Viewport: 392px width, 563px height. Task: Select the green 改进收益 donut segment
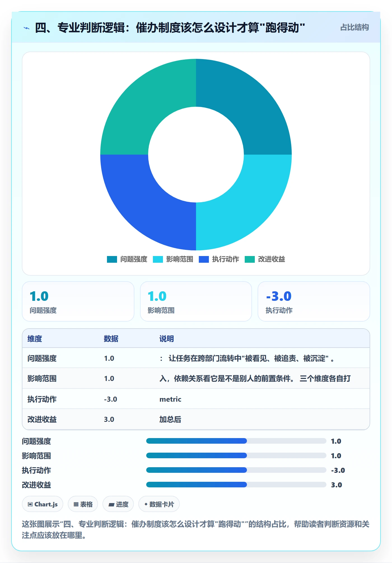click(145, 104)
